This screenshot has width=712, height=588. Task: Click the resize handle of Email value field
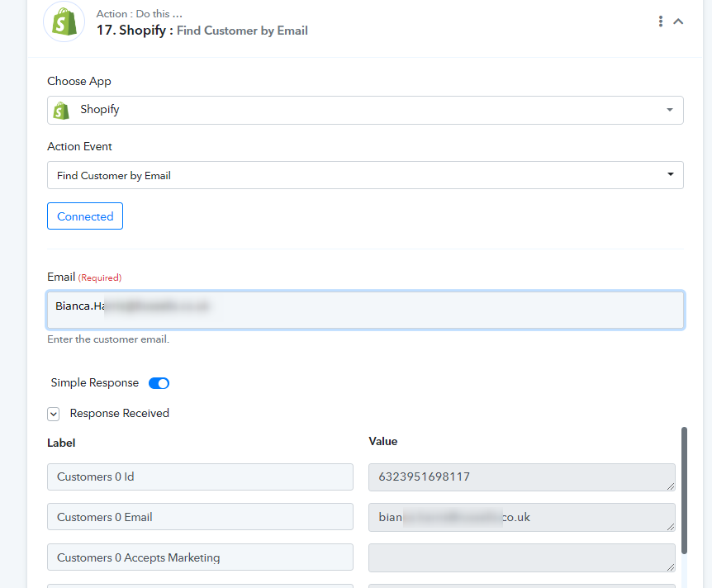click(671, 527)
